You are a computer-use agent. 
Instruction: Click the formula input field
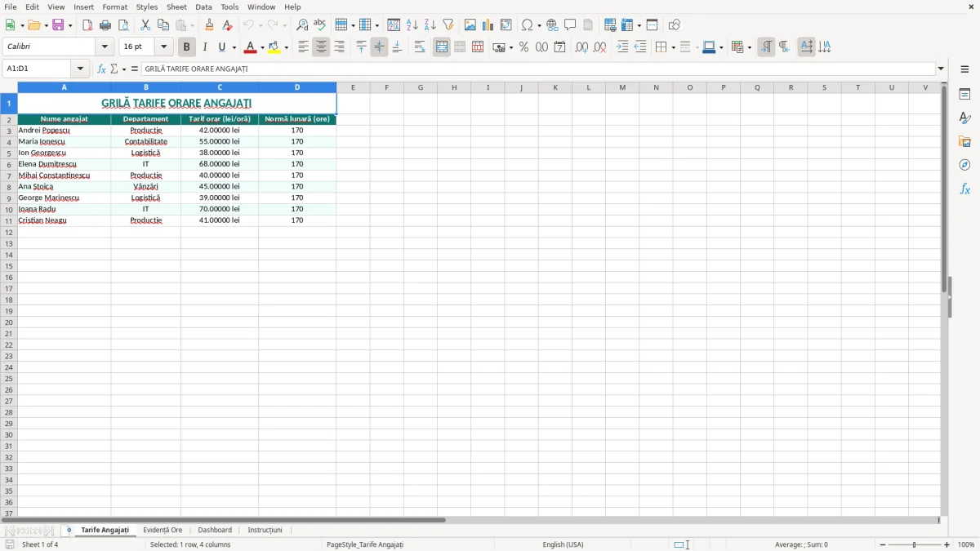point(538,69)
